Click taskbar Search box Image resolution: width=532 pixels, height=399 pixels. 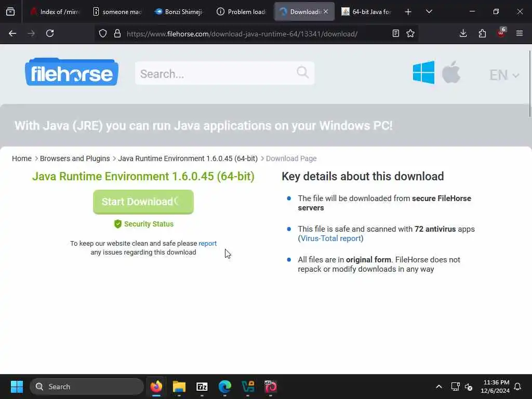click(x=87, y=387)
